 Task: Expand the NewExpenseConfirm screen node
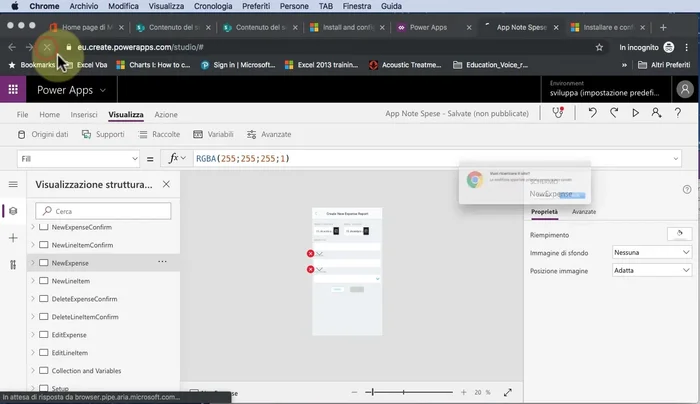click(32, 227)
